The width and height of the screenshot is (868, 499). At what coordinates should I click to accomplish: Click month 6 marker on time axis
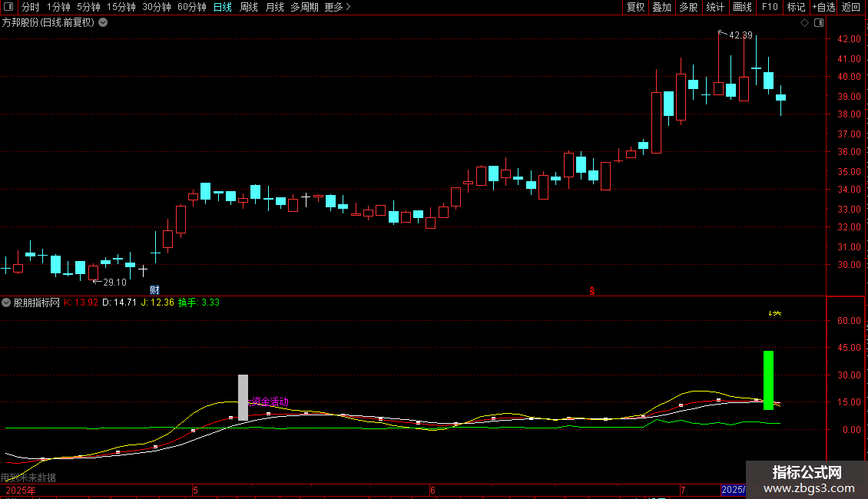433,490
